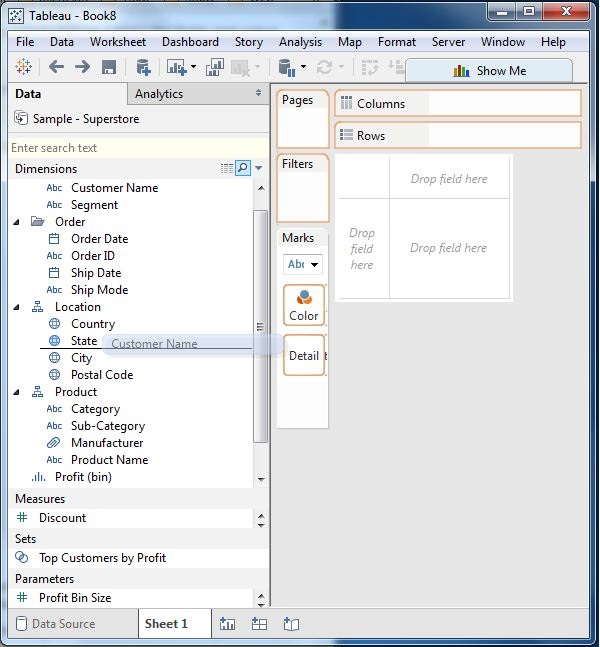Toggle the view data grid icon in Dimensions

[227, 168]
